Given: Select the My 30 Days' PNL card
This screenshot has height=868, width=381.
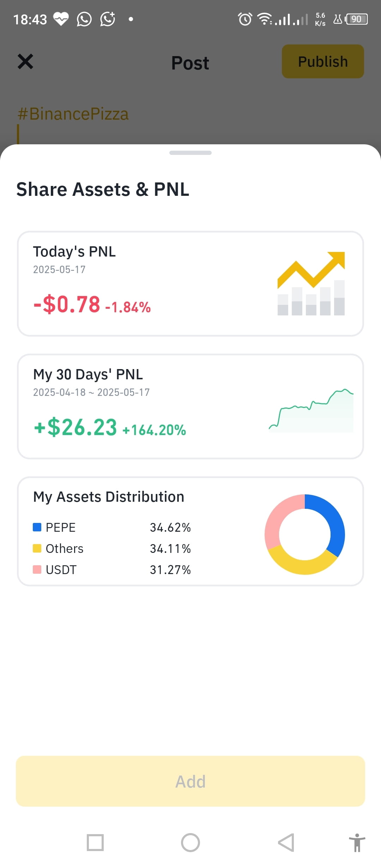Looking at the screenshot, I should (190, 406).
